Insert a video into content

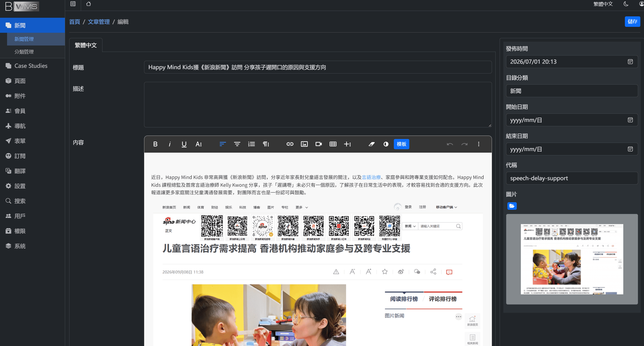318,144
